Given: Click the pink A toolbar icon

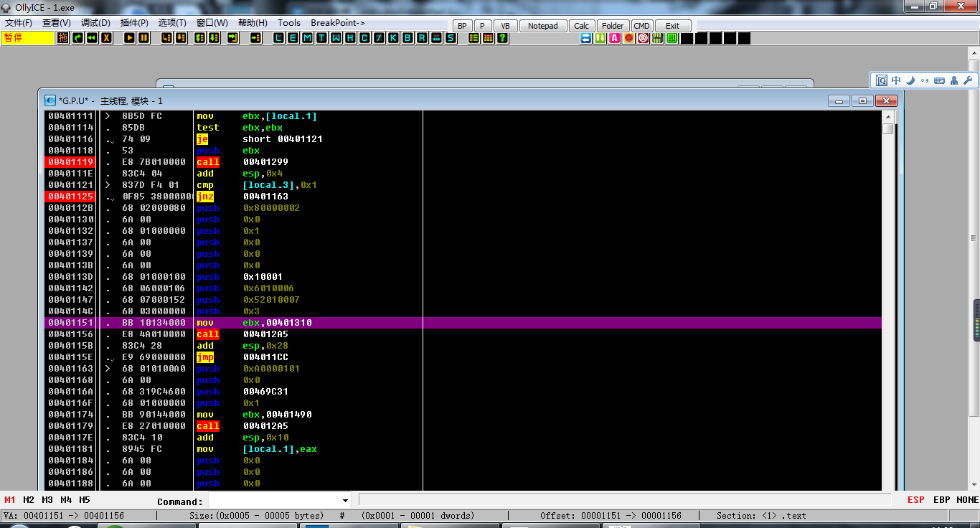Looking at the screenshot, I should coord(614,38).
